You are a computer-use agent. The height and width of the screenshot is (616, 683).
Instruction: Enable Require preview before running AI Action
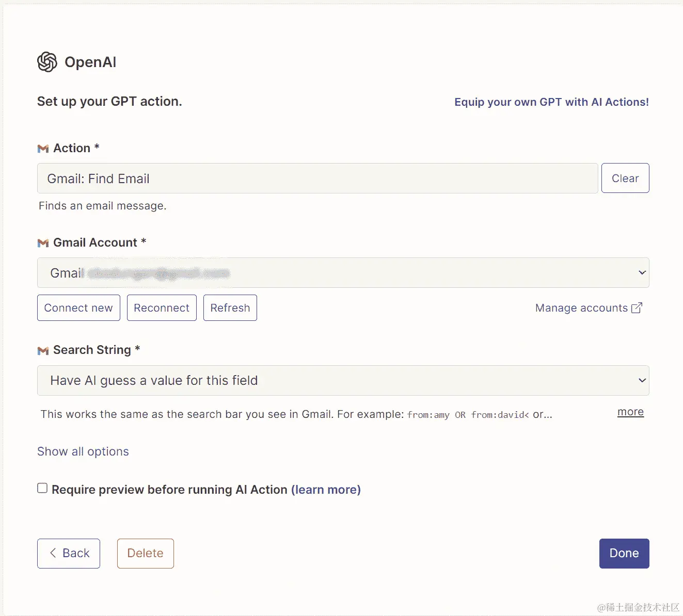coord(42,487)
